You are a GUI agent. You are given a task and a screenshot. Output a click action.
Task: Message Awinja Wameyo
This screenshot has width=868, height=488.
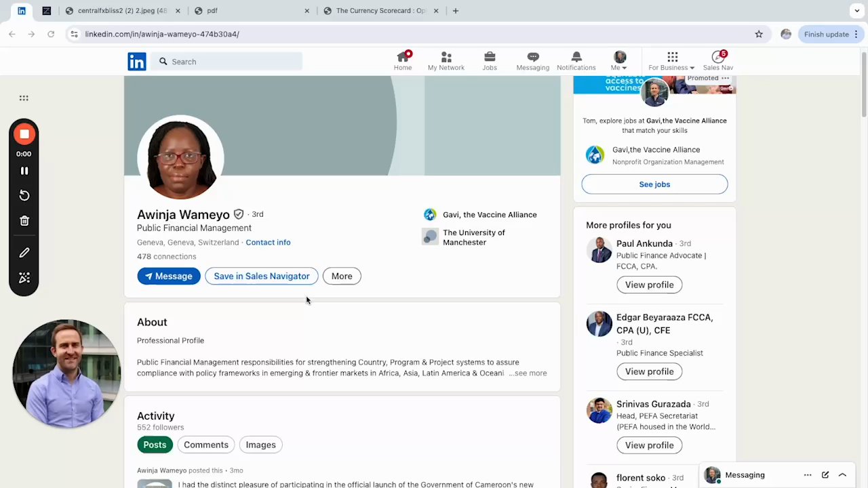pos(169,276)
